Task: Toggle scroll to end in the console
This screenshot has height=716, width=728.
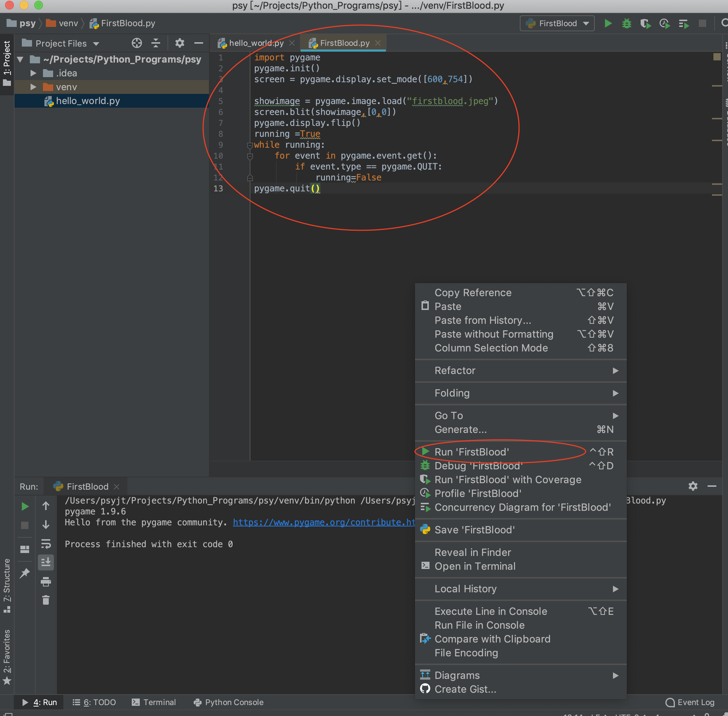Action: (x=46, y=562)
